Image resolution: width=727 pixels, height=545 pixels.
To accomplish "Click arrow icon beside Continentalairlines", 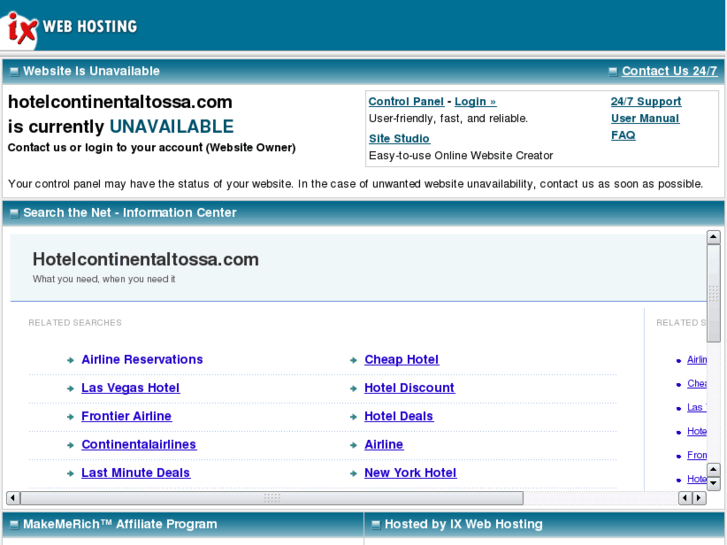I will pos(70,445).
